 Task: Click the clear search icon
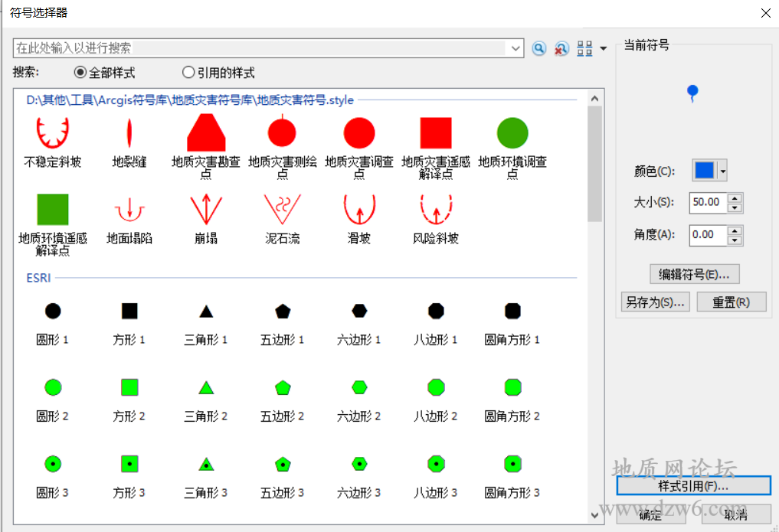561,48
